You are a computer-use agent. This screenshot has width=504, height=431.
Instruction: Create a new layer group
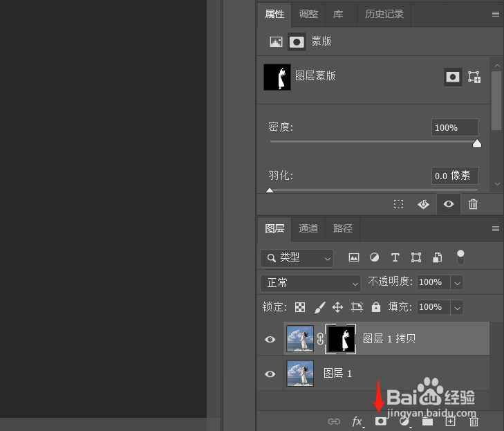tap(427, 421)
